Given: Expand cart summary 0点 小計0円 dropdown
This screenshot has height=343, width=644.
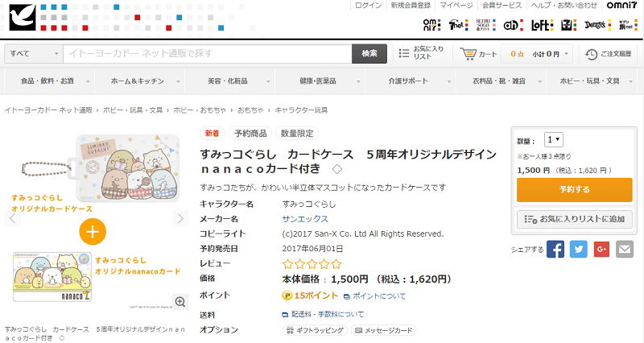Looking at the screenshot, I should click(537, 54).
